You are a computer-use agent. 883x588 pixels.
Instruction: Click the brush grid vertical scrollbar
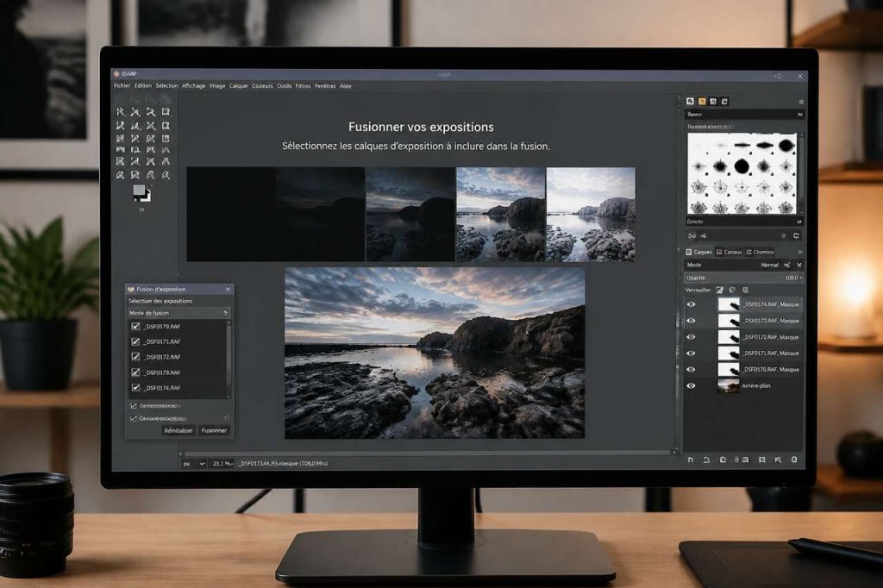tap(799, 173)
